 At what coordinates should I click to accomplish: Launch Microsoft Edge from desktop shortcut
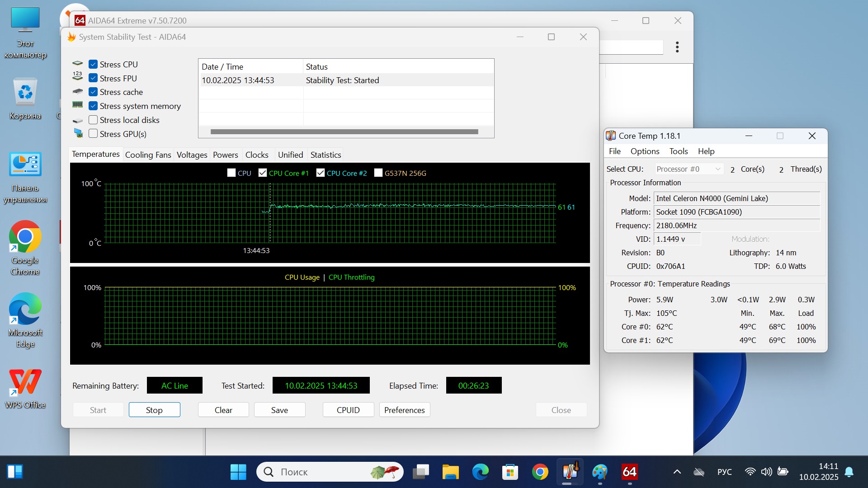click(x=25, y=320)
